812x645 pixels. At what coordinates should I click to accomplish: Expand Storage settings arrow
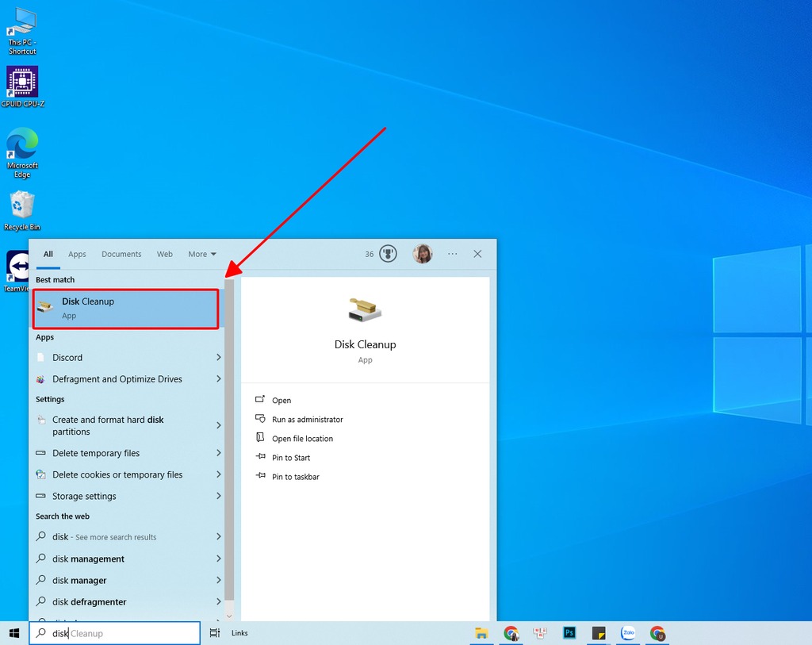[219, 496]
